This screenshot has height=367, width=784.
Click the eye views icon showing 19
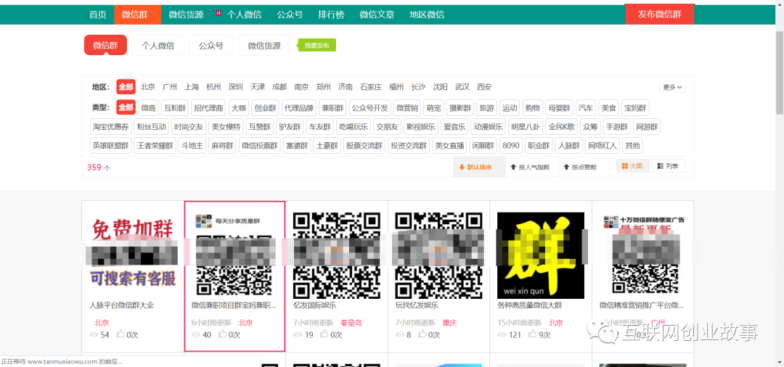298,334
